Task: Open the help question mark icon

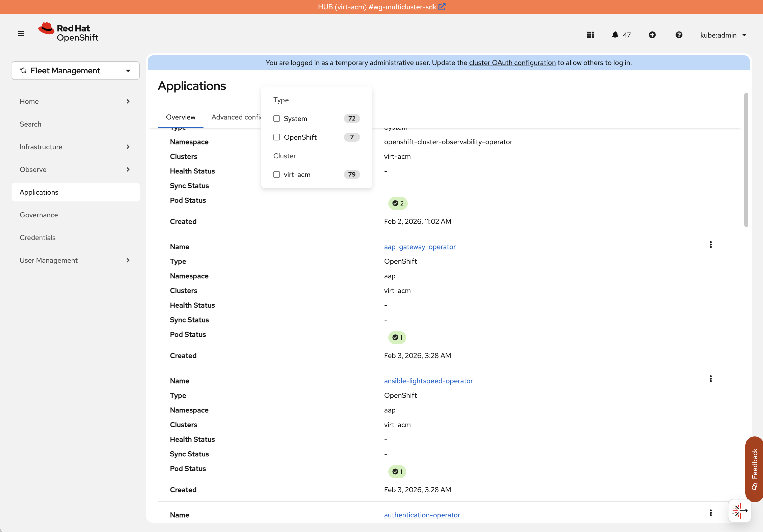Action: click(679, 35)
